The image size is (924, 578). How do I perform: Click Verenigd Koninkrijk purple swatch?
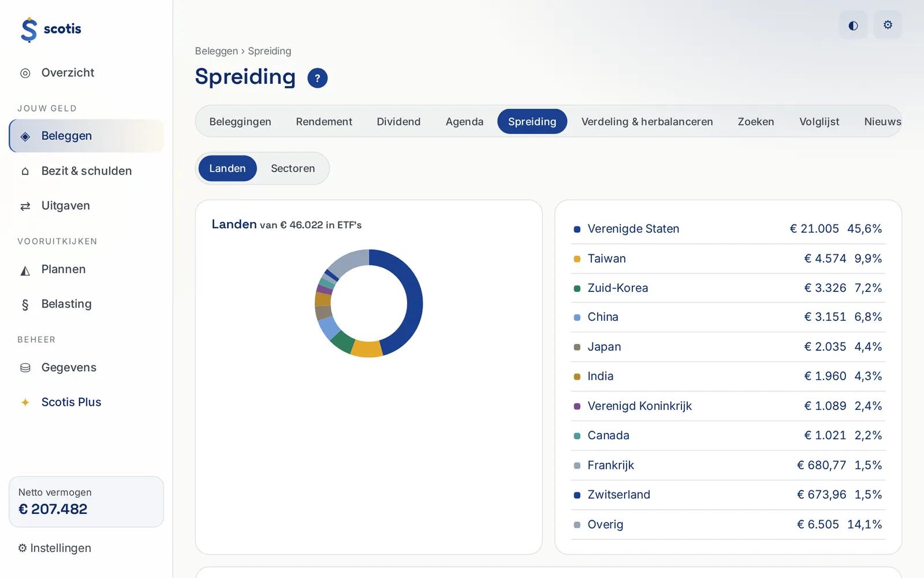click(x=577, y=406)
